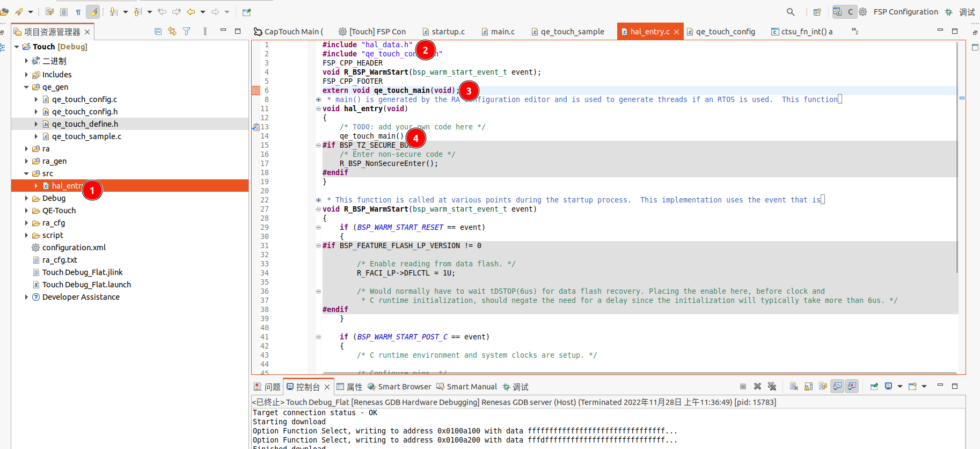Viewport: 980px width, 449px height.
Task: Open the 问题 problems tab
Action: tap(267, 387)
